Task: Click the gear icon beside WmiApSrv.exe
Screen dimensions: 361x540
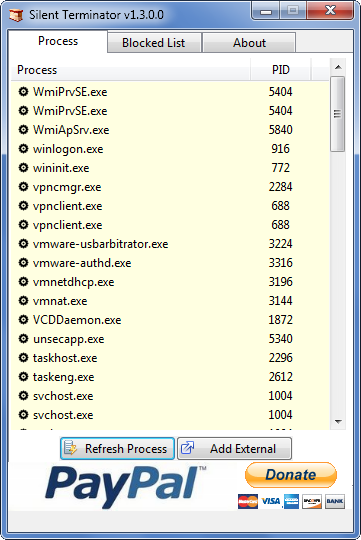Action: (x=23, y=129)
